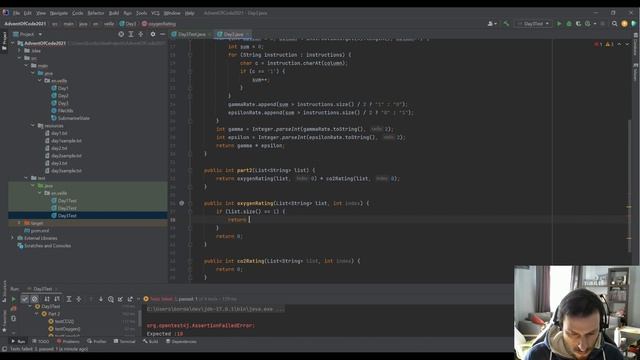Hide the Project tool window
The height and width of the screenshot is (360, 640).
click(x=162, y=34)
